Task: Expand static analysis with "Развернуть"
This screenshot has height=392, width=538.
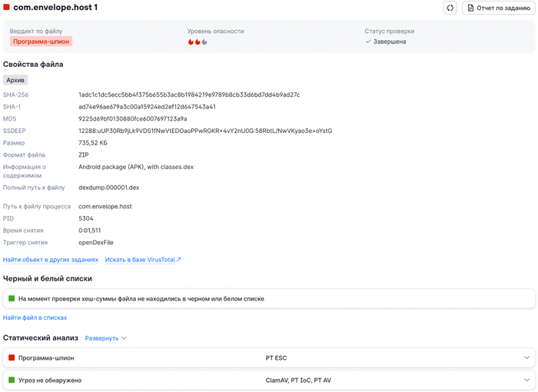Action: [105, 338]
